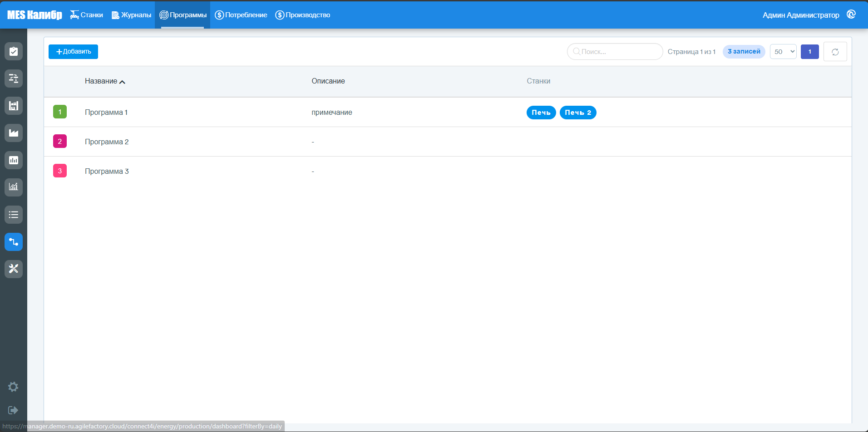
Task: Select the Программа 3 row name
Action: click(x=107, y=172)
